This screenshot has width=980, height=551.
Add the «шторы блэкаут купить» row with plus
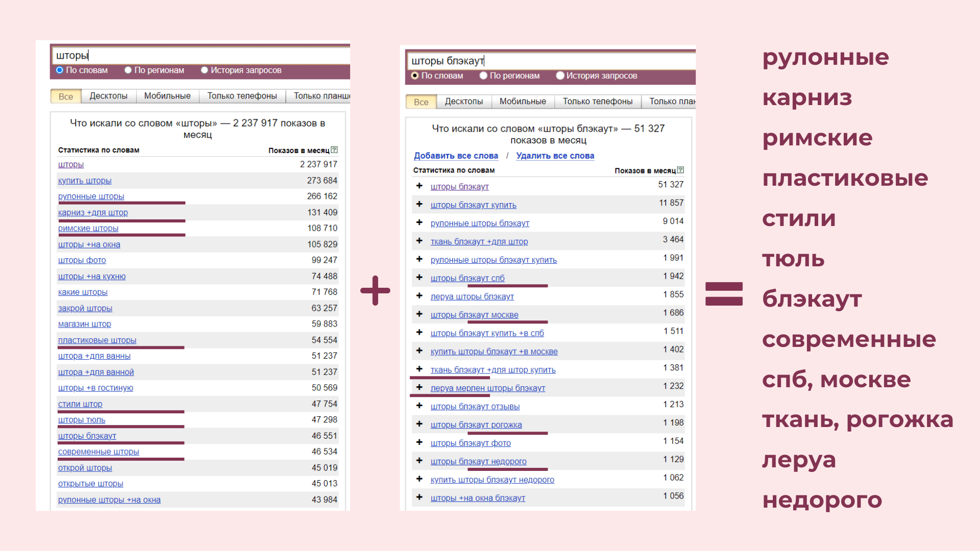tap(419, 204)
